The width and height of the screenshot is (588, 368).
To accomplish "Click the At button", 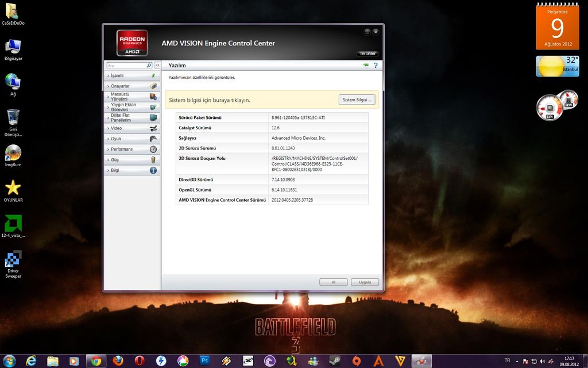I will (334, 282).
